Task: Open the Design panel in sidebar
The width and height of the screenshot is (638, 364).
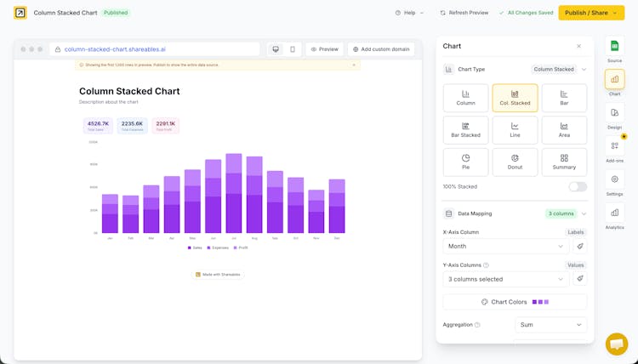Action: pyautogui.click(x=614, y=116)
